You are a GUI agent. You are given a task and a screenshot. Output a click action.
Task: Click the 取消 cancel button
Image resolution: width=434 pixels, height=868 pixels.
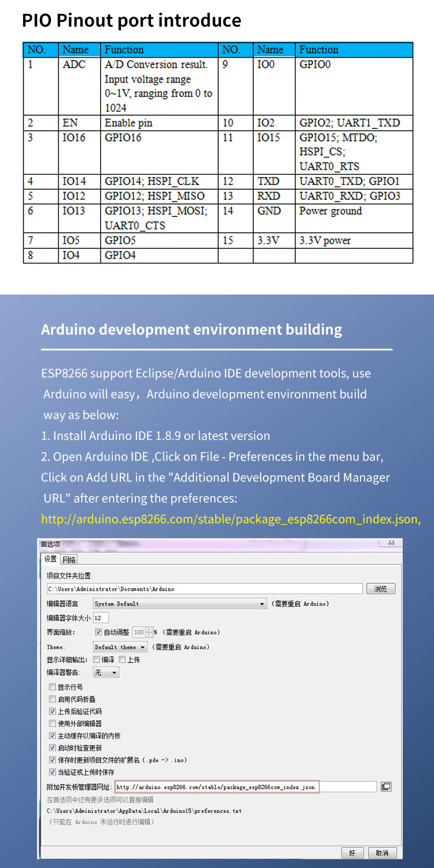(x=382, y=853)
